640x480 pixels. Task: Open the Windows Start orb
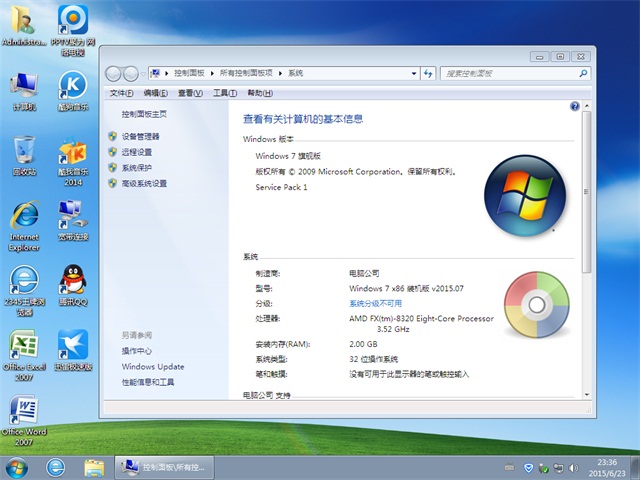(x=17, y=467)
